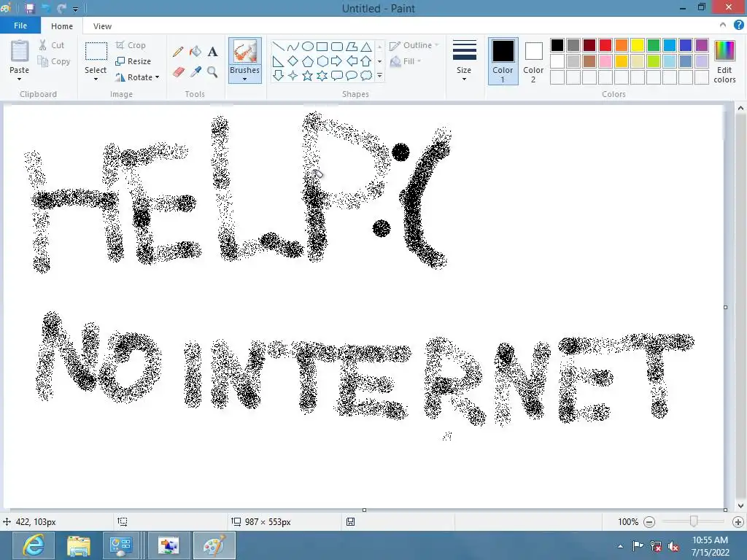
Task: Choose the Rectangle shape
Action: [322, 46]
